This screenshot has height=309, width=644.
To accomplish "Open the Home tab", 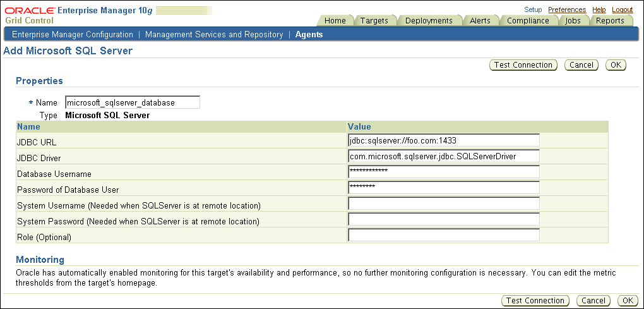I will [335, 21].
